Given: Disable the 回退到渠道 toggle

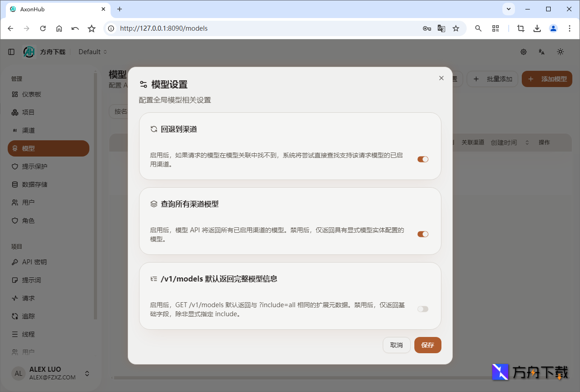Looking at the screenshot, I should (x=422, y=159).
